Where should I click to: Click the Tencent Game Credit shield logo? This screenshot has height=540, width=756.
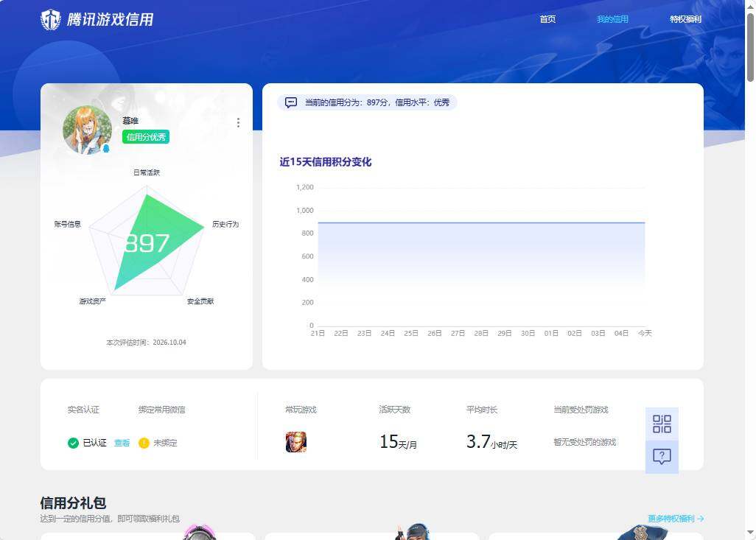pos(51,20)
